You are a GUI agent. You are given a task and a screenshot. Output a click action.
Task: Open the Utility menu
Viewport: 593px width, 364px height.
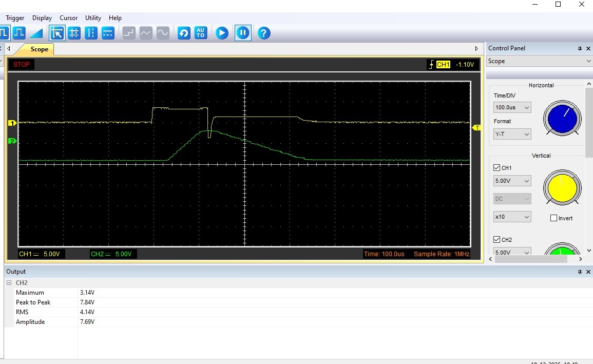tap(93, 18)
